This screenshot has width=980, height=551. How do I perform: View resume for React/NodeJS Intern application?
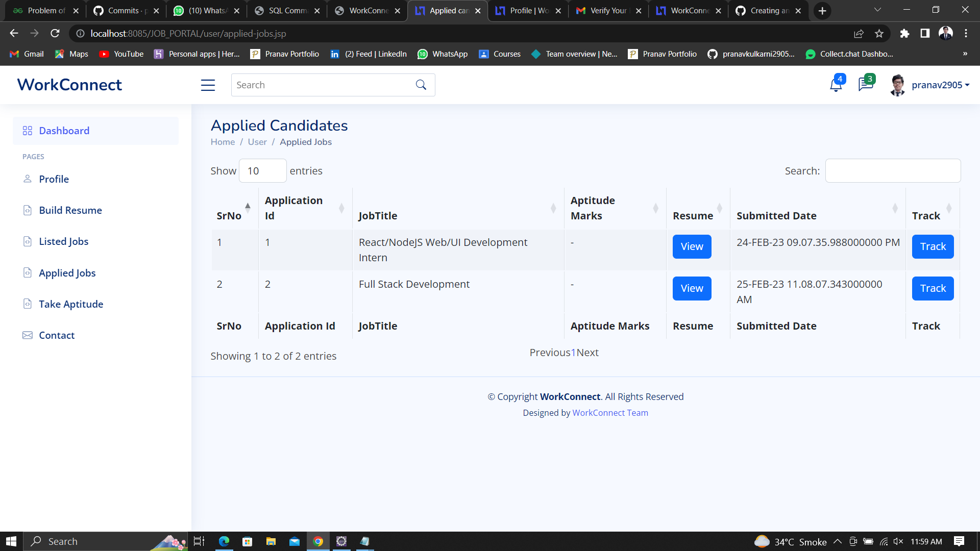point(692,246)
